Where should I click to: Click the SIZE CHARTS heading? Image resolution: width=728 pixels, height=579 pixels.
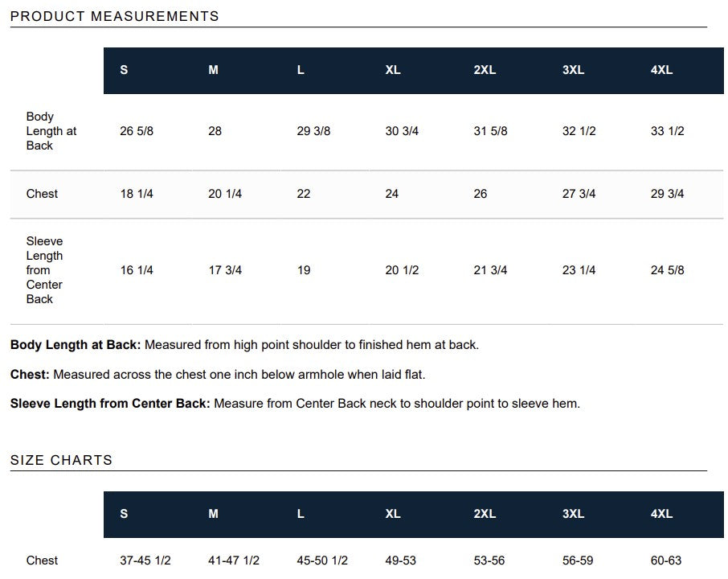pyautogui.click(x=61, y=460)
